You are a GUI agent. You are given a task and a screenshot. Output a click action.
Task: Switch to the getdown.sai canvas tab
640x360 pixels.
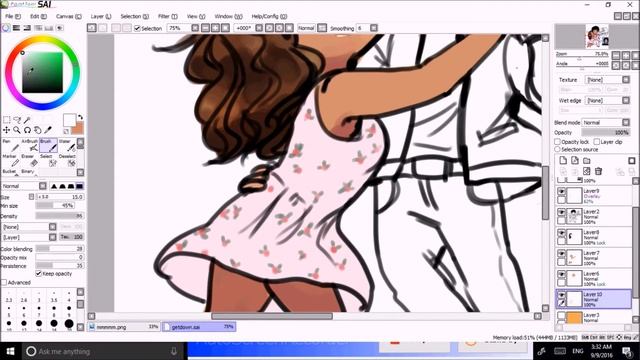point(199,327)
